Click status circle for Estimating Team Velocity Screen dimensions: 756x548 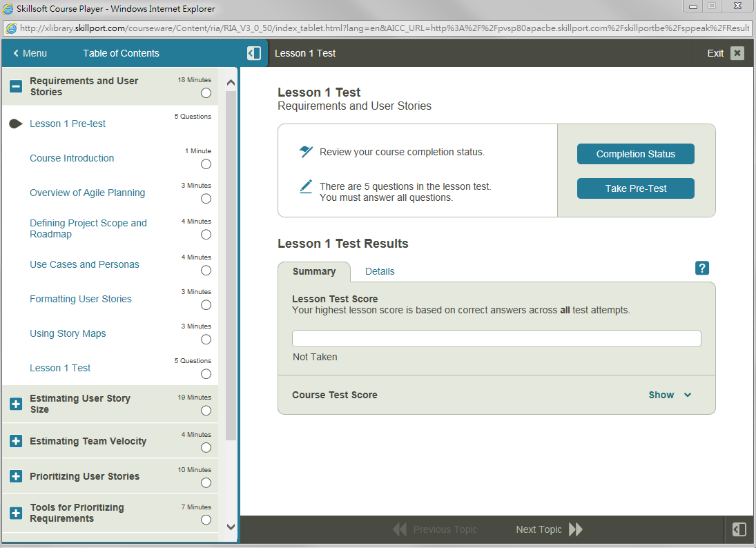(x=206, y=448)
